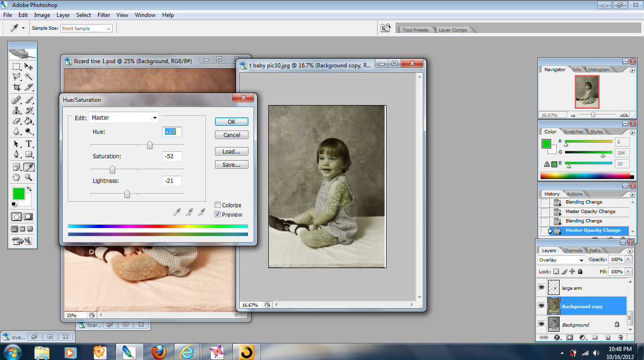
Task: Add a layer mask in Layers panel
Action: point(570,337)
